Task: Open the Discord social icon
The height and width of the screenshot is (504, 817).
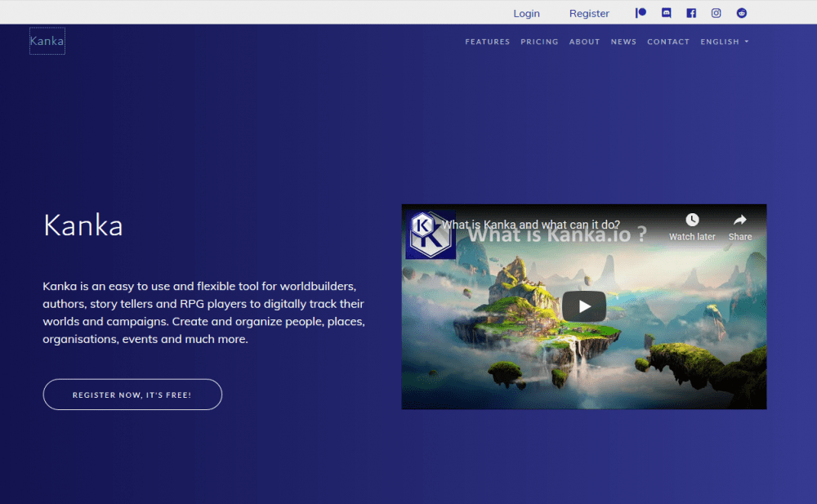Action: [x=666, y=13]
